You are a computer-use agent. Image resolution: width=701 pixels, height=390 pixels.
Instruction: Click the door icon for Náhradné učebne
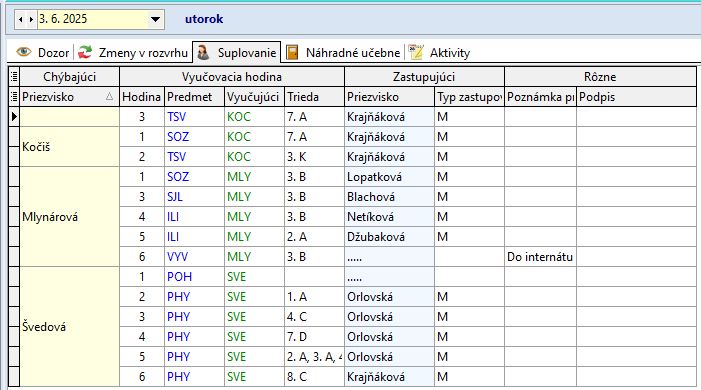[x=292, y=52]
